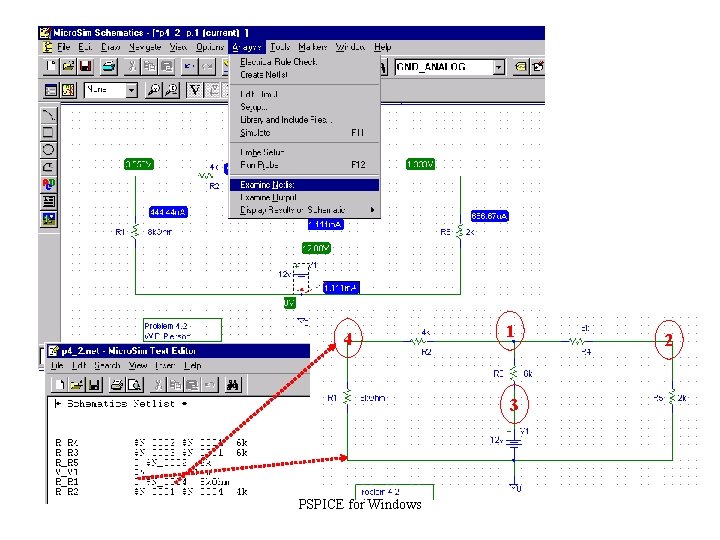Click Print Preview icon in Text Editor

click(135, 385)
